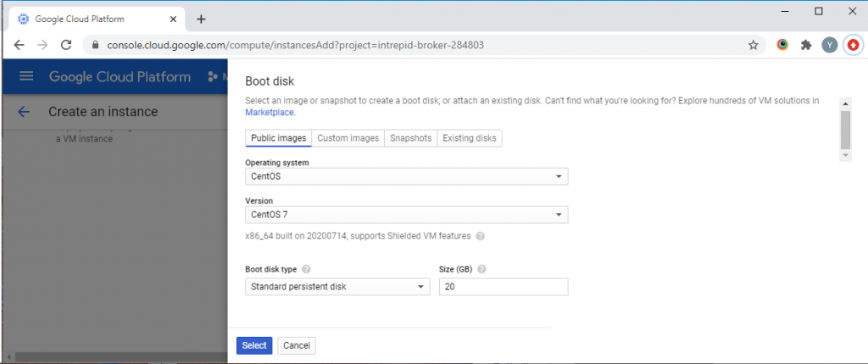Go back using the Create an instance arrow

tap(23, 112)
